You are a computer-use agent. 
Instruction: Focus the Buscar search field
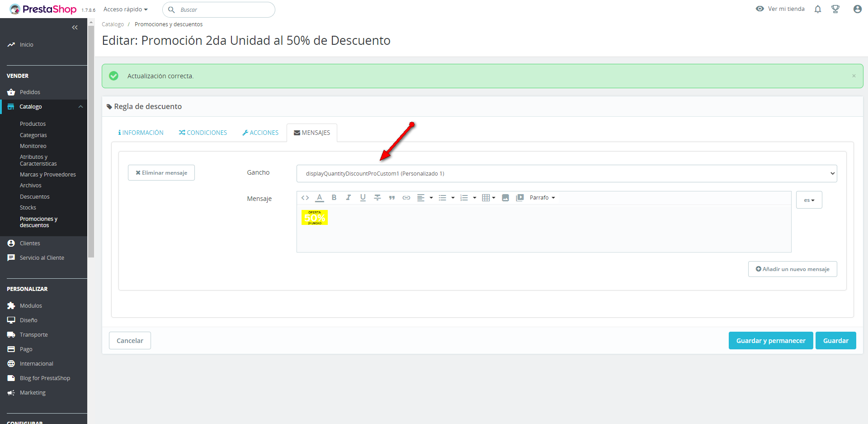point(219,10)
